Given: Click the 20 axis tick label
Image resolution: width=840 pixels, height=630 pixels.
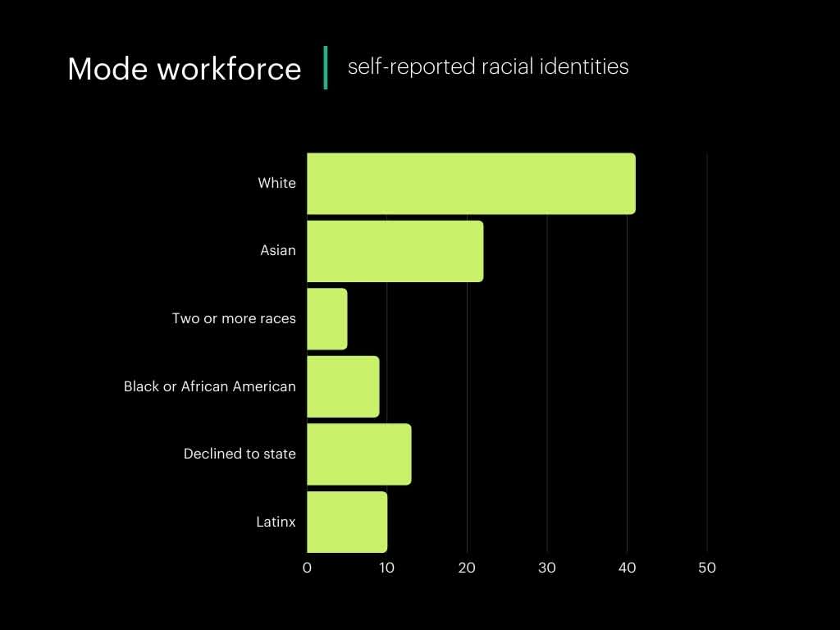Looking at the screenshot, I should pos(467,566).
